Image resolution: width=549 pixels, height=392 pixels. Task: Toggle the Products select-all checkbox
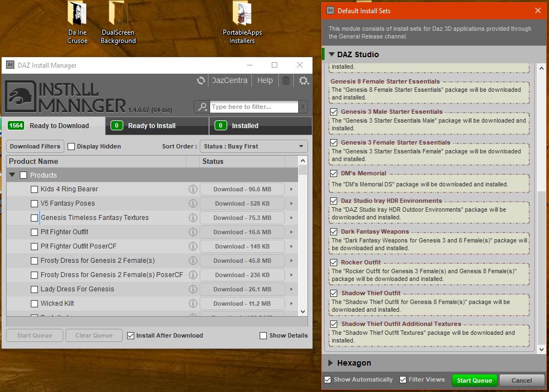pyautogui.click(x=24, y=175)
